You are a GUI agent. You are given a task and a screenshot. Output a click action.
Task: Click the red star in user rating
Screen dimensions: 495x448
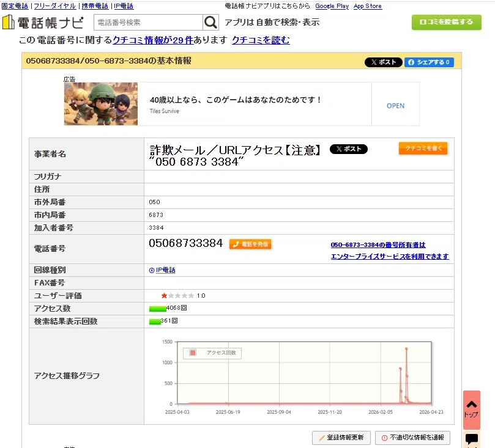point(164,295)
